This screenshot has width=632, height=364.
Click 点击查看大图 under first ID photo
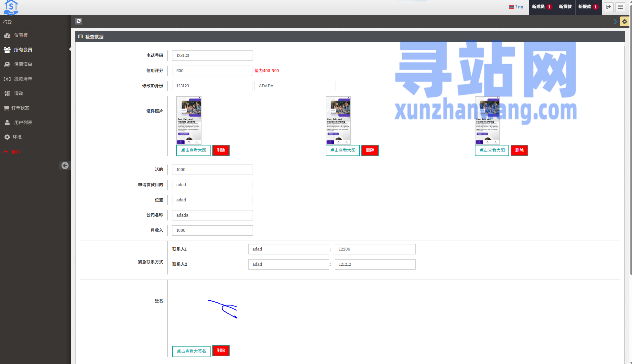click(193, 150)
